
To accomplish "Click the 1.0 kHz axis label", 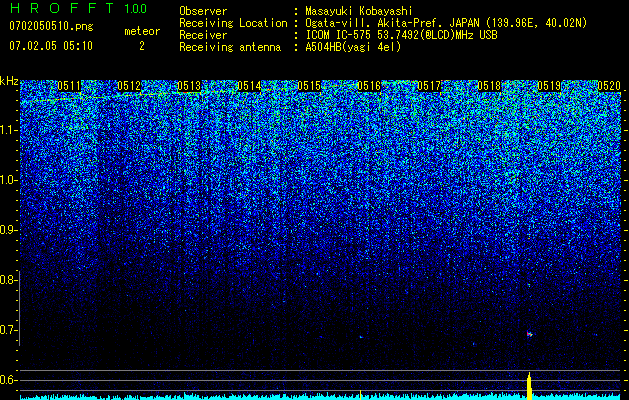I will point(7,181).
